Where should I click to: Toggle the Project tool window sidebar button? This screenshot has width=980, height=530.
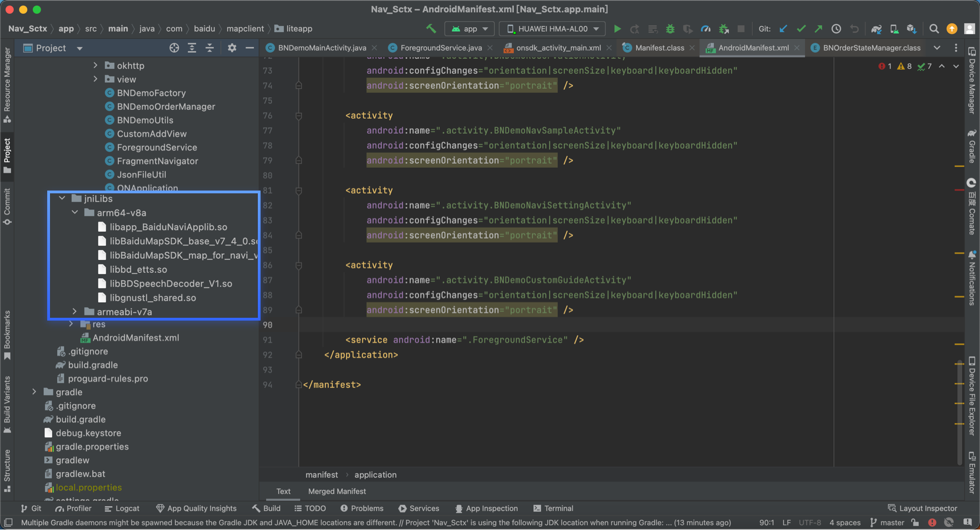coord(7,156)
